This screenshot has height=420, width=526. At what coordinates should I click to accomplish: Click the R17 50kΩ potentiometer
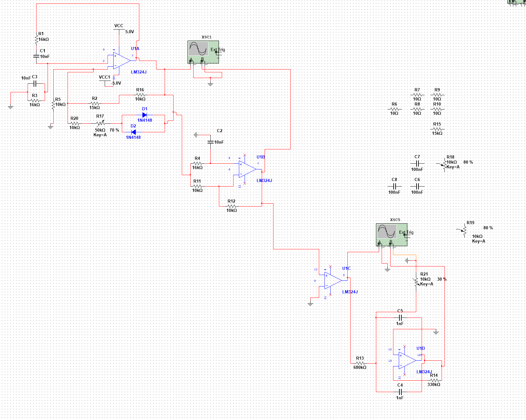click(x=100, y=123)
